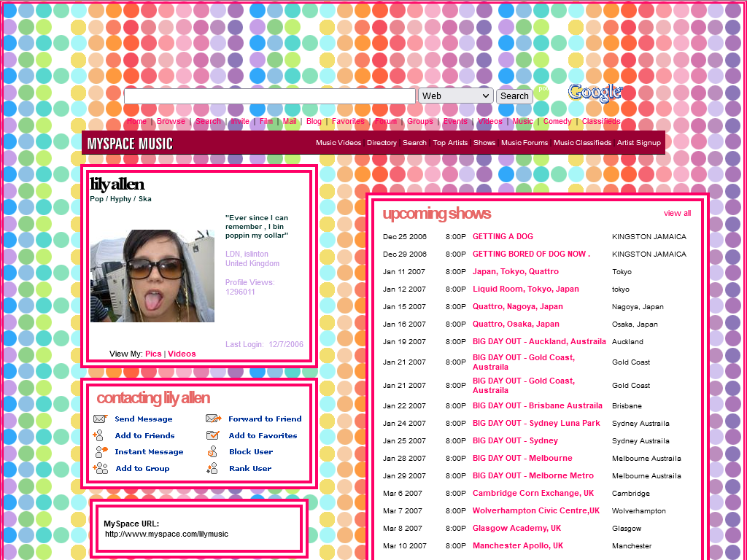Open Directory in MySpace Music bar
The width and height of the screenshot is (747, 560).
[x=382, y=142]
